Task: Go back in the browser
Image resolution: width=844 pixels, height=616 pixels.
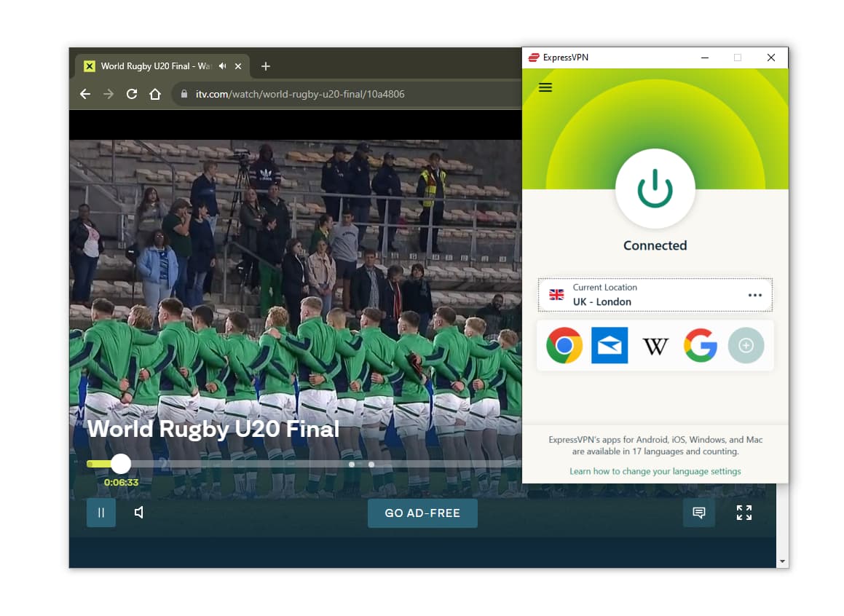Action: point(85,94)
